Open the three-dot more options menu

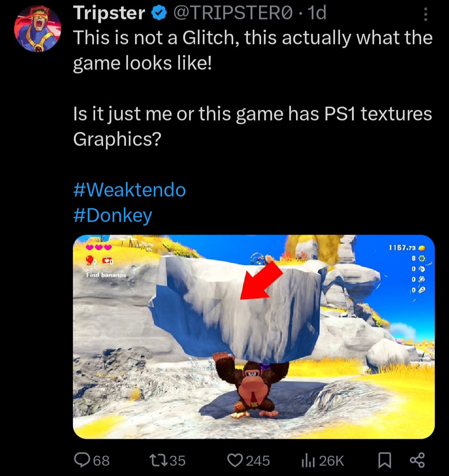426,14
